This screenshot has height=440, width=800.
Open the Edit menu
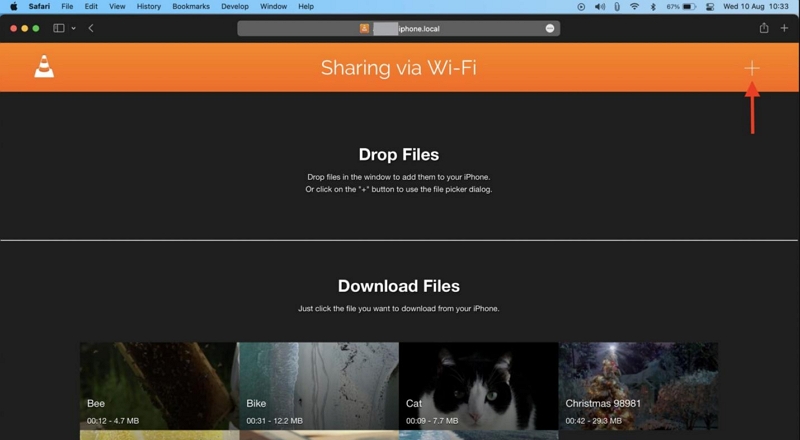tap(91, 7)
